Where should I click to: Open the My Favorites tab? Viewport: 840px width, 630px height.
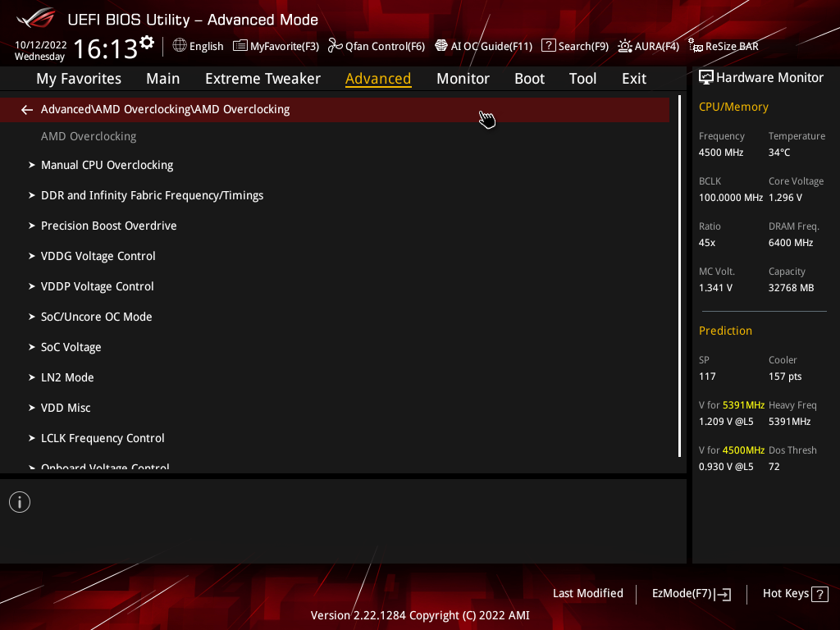pos(79,79)
